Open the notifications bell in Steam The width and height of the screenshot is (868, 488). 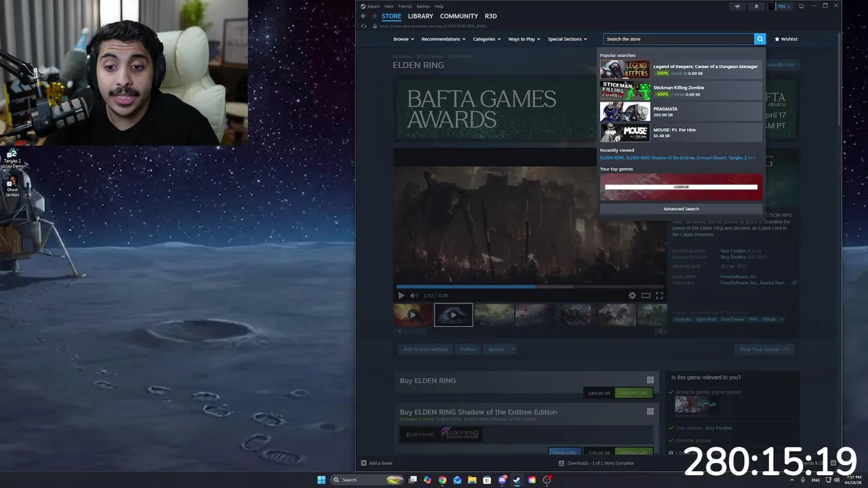pyautogui.click(x=756, y=6)
